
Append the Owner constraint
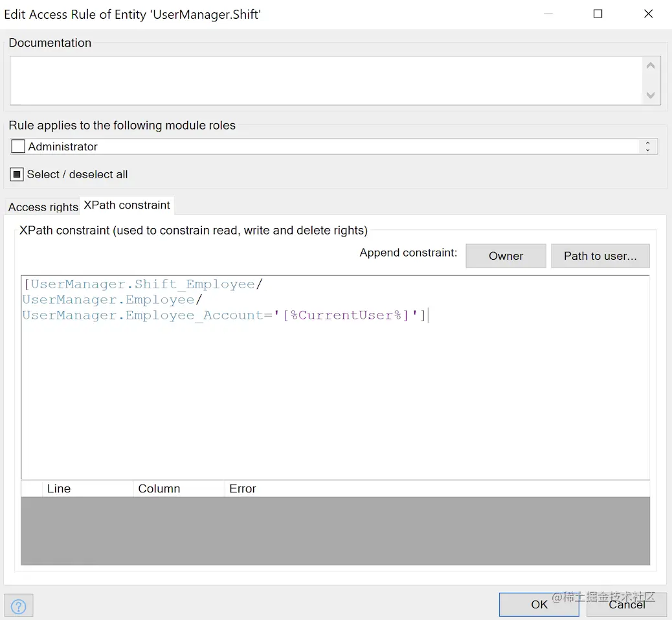click(506, 256)
